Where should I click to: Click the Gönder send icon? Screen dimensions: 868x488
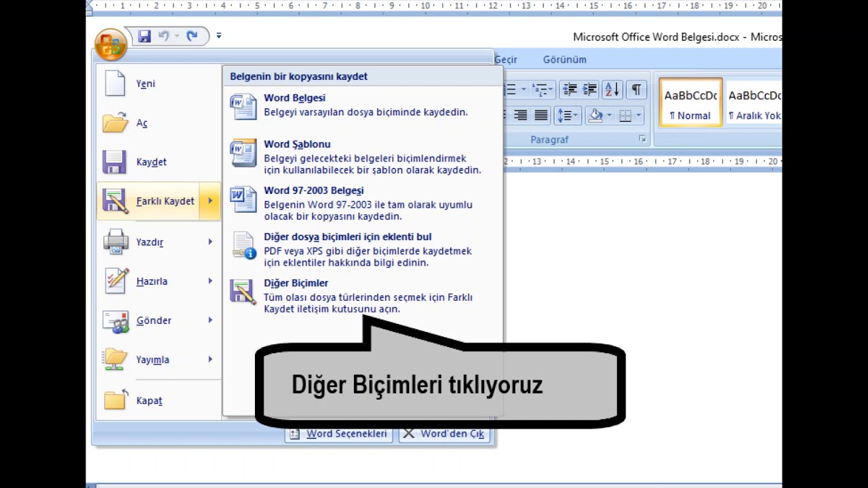click(x=115, y=321)
